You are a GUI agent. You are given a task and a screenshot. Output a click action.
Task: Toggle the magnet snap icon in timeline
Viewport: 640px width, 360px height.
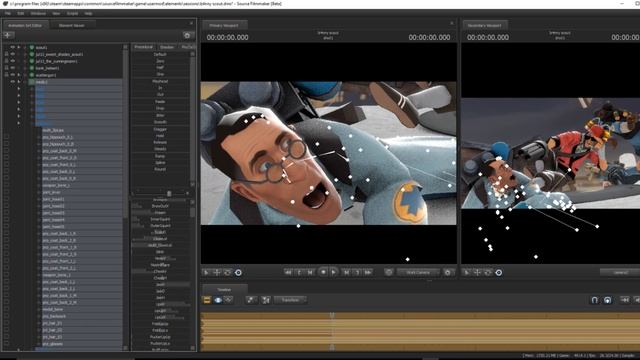[595, 300]
